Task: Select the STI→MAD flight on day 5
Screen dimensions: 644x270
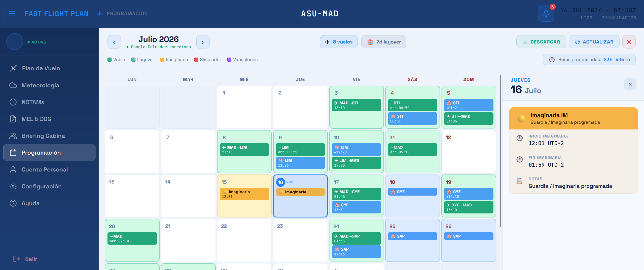Action: tap(469, 118)
